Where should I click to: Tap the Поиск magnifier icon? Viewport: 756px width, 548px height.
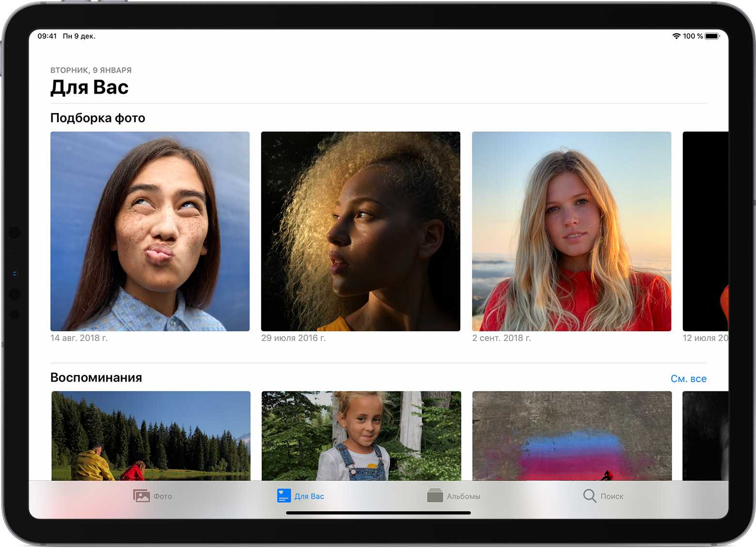(589, 496)
